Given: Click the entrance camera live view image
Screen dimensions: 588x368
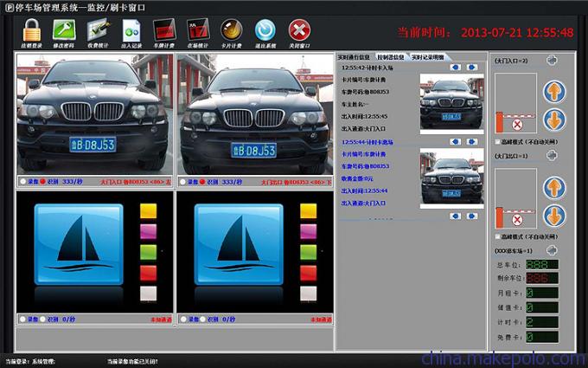Looking at the screenshot, I should pyautogui.click(x=94, y=113).
